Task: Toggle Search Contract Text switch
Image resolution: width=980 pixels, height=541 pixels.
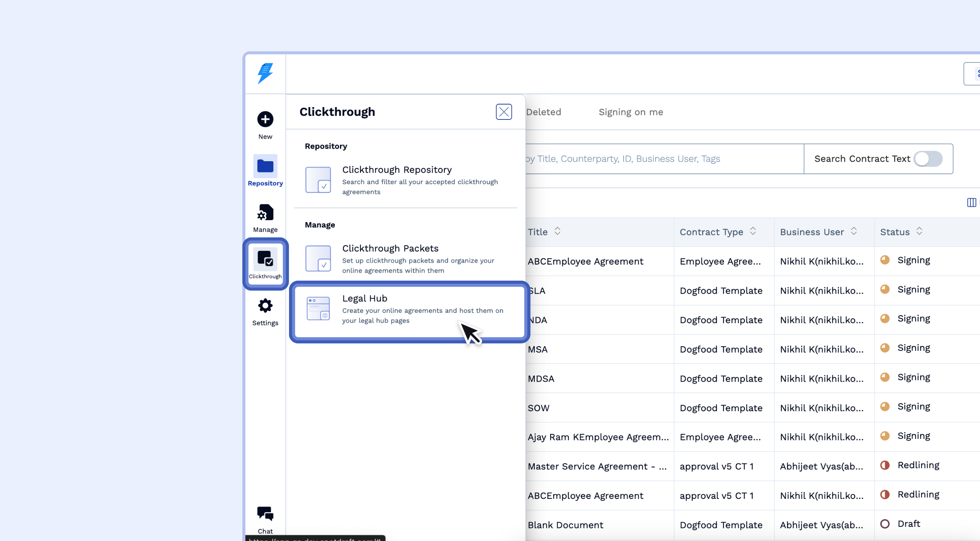Action: [x=928, y=159]
